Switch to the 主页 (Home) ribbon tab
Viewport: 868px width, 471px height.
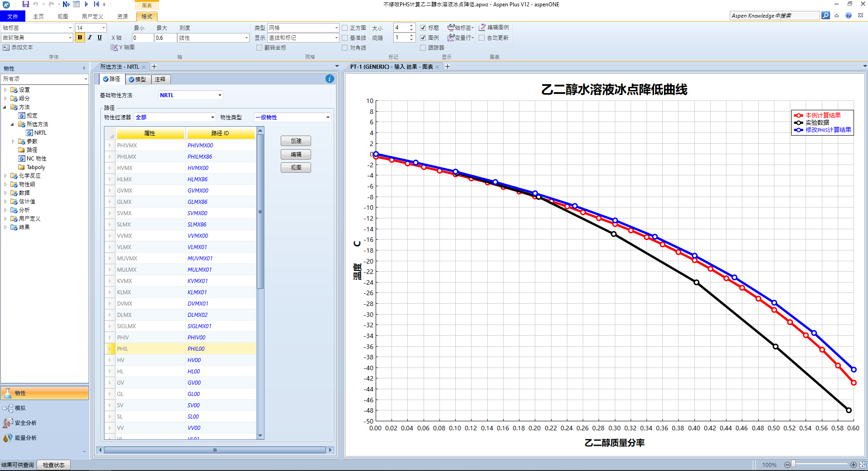click(38, 16)
